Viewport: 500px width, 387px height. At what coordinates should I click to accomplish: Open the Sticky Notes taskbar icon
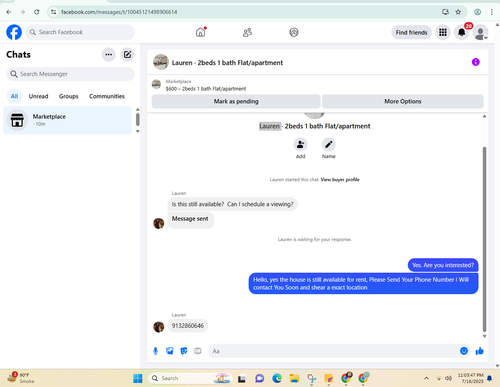tap(329, 378)
